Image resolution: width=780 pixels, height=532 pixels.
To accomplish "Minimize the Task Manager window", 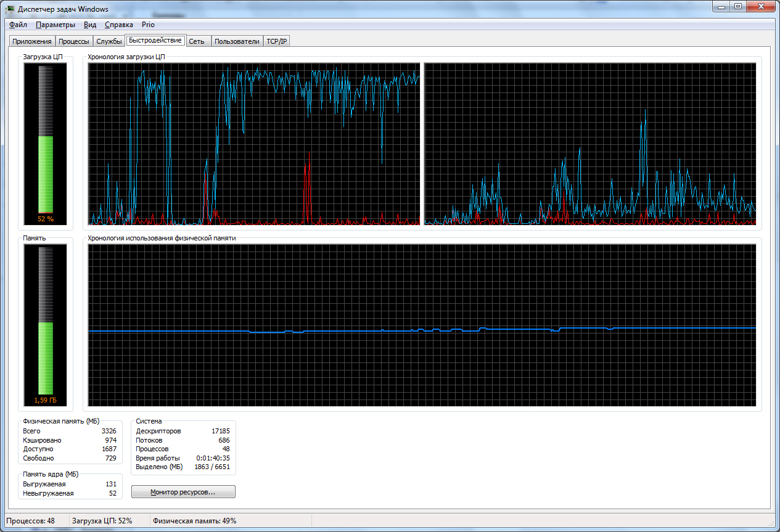I will tap(723, 7).
